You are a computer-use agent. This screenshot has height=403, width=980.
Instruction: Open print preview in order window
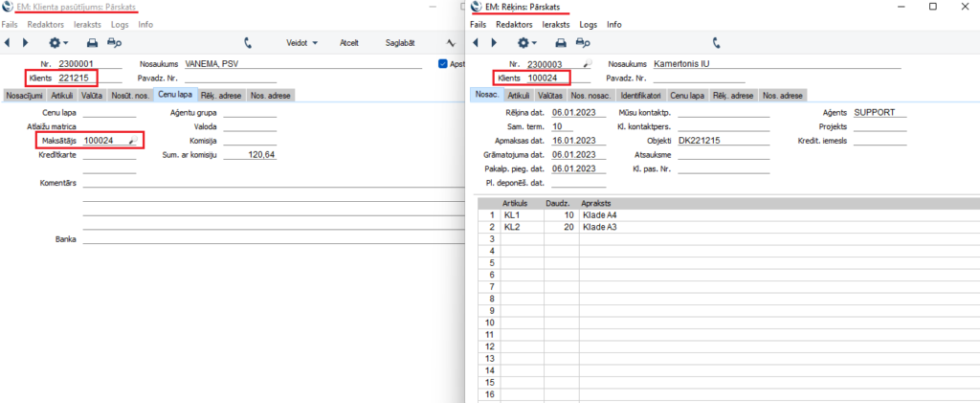(114, 42)
